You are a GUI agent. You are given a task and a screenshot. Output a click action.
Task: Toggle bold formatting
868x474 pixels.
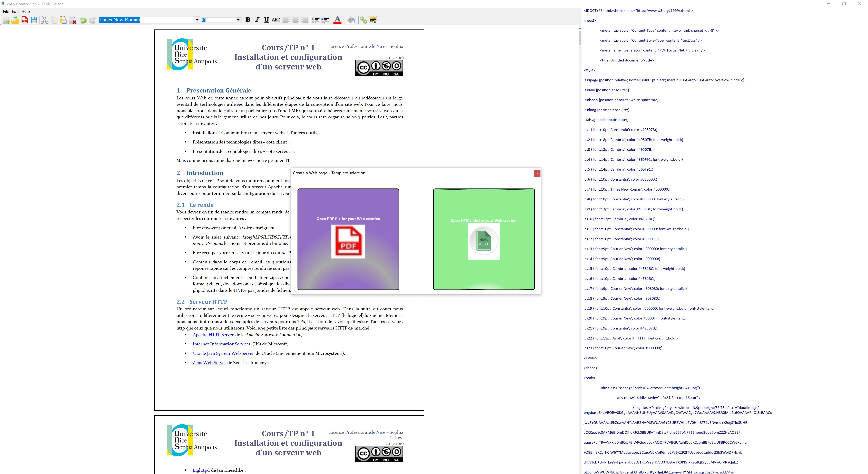coord(248,20)
